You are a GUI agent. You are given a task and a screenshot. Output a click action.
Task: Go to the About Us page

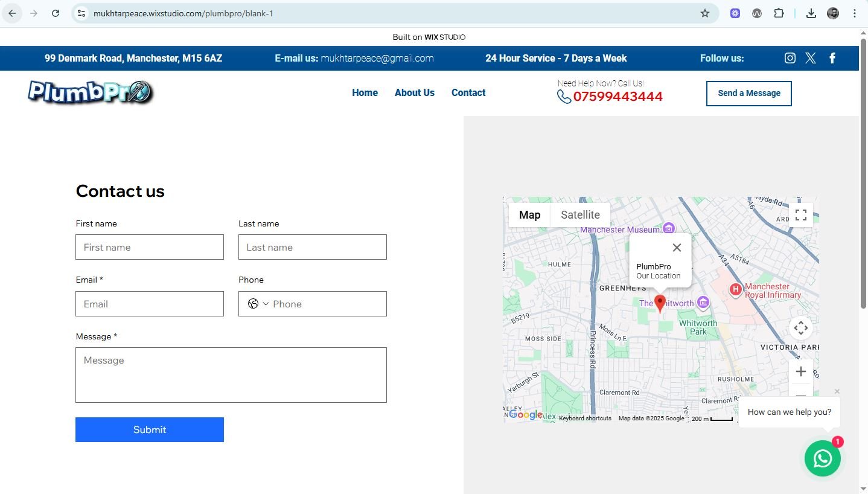click(x=414, y=93)
